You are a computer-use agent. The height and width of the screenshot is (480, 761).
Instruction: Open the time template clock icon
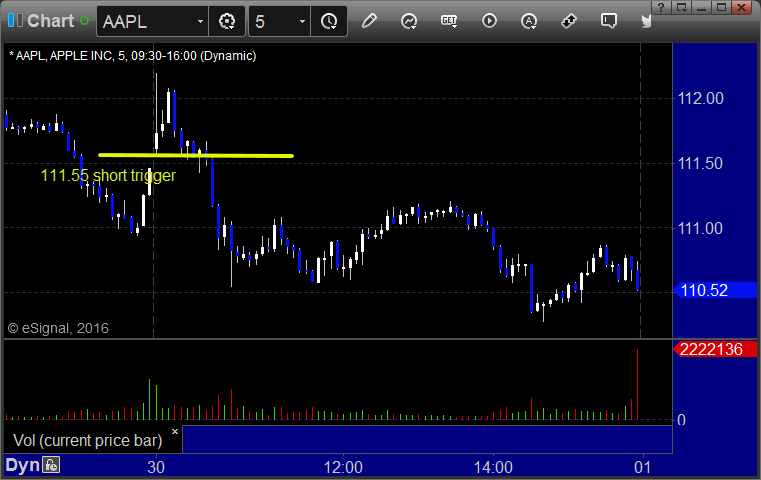tap(329, 21)
